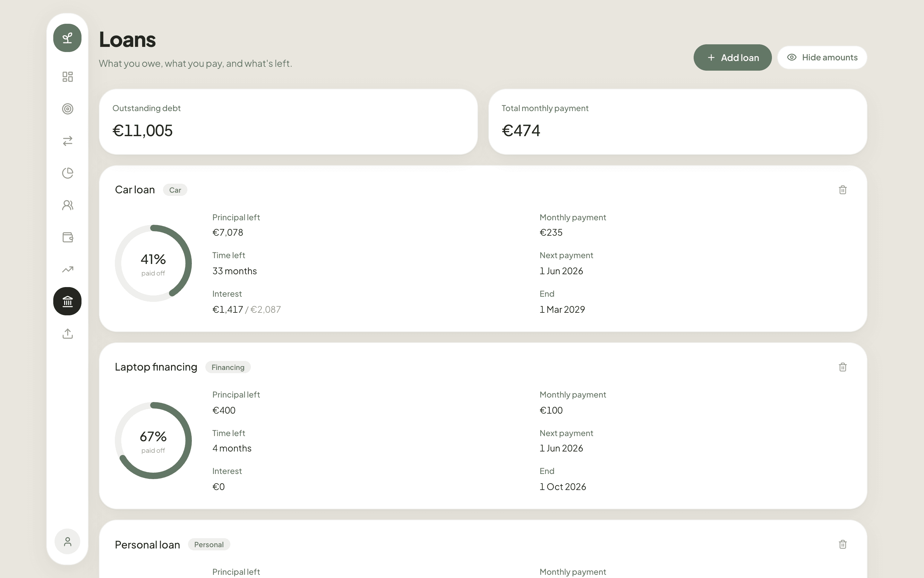Click the Personal category tag
This screenshot has height=578, width=924.
pyautogui.click(x=209, y=544)
